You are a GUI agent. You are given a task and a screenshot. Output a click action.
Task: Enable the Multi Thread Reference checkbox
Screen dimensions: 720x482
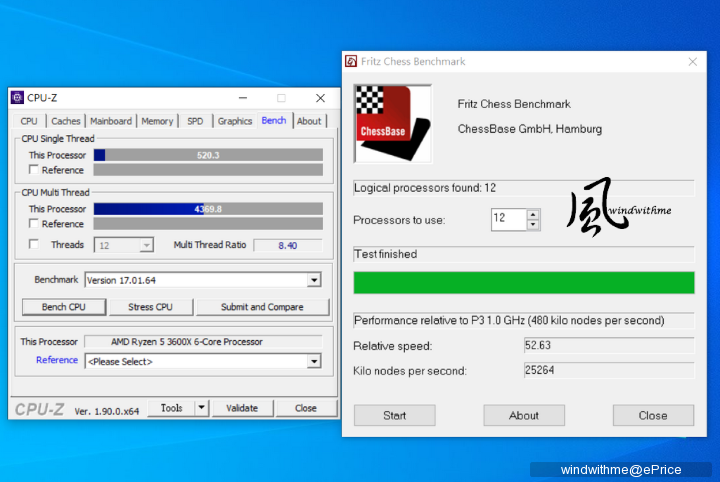click(x=34, y=224)
